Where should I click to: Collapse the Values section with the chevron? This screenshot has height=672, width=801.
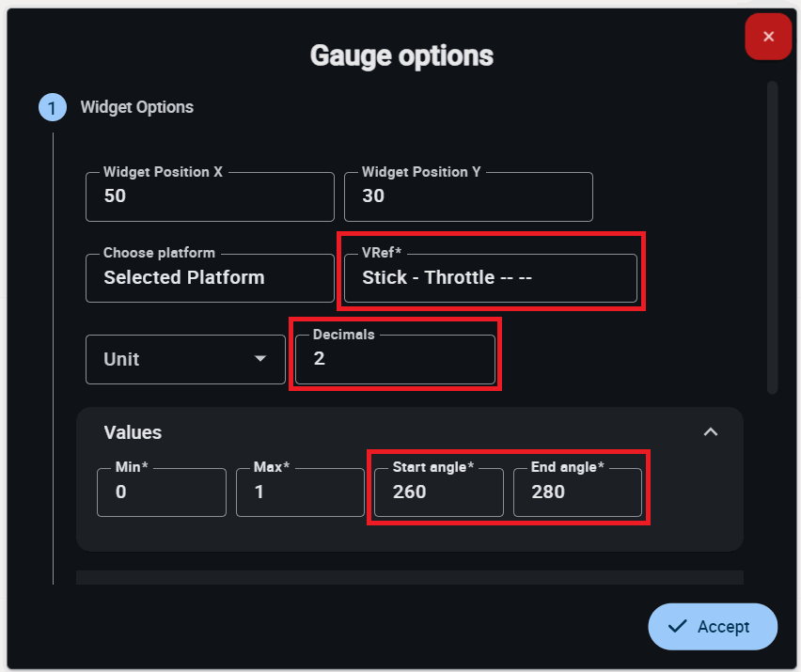click(711, 431)
